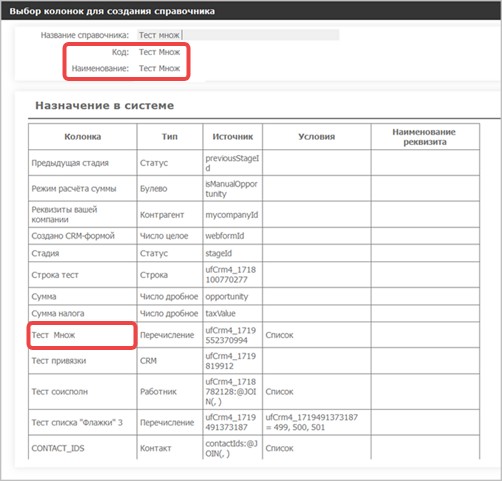Click the 'ufCrm4_1718100770277' source cell
This screenshot has width=502, height=481.
coord(233,275)
